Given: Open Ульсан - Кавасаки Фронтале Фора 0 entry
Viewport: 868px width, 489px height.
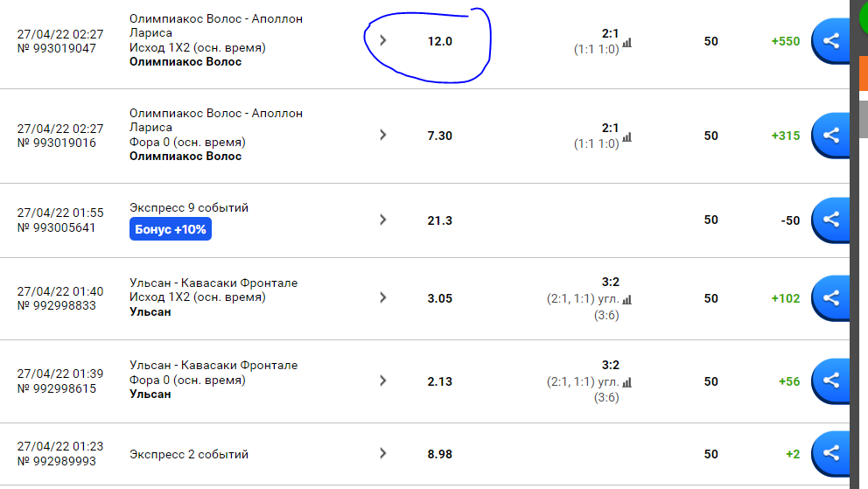Looking at the screenshot, I should (x=213, y=380).
